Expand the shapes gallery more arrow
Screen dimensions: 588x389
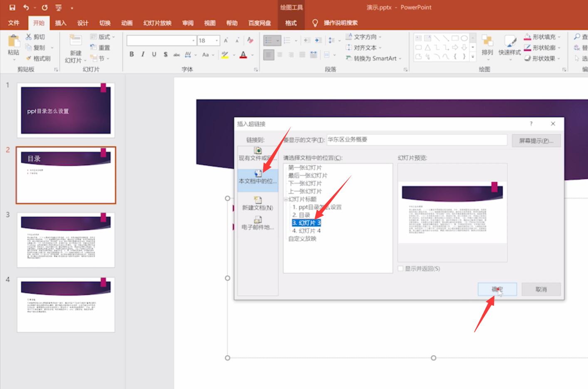tap(473, 57)
